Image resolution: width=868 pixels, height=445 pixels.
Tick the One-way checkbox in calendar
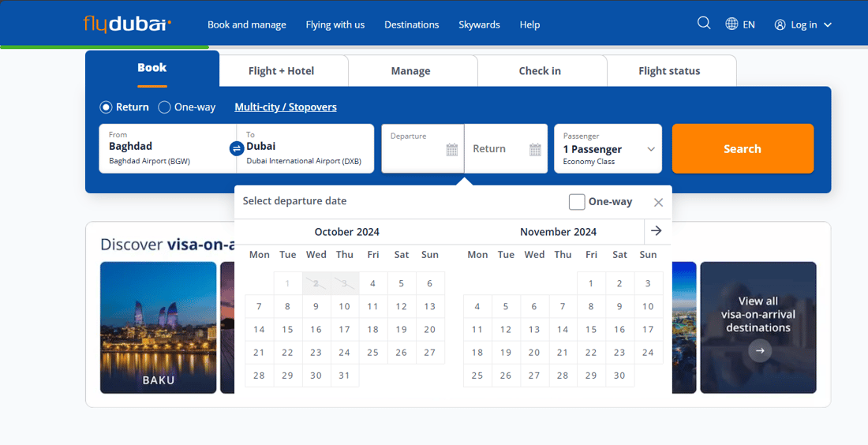pos(577,202)
